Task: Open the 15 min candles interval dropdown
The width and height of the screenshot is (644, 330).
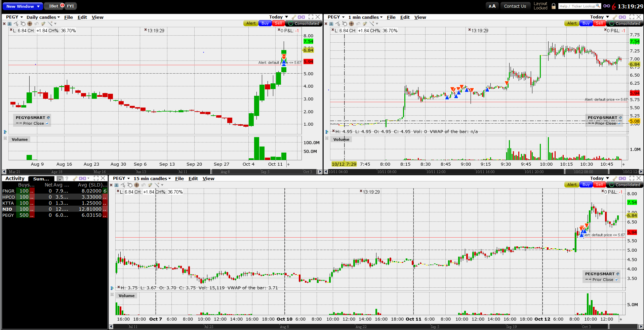Action: [x=152, y=178]
